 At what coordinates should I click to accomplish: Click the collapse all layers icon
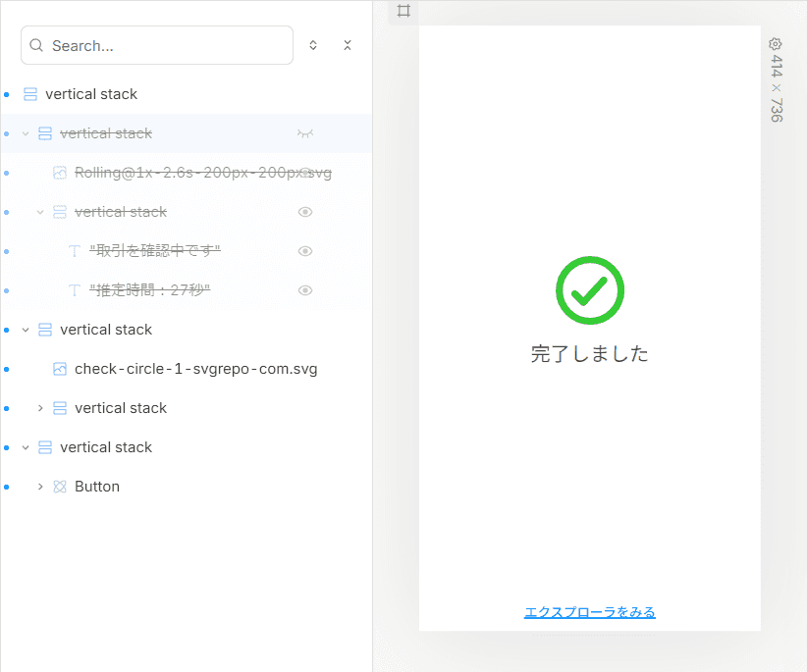click(x=348, y=45)
